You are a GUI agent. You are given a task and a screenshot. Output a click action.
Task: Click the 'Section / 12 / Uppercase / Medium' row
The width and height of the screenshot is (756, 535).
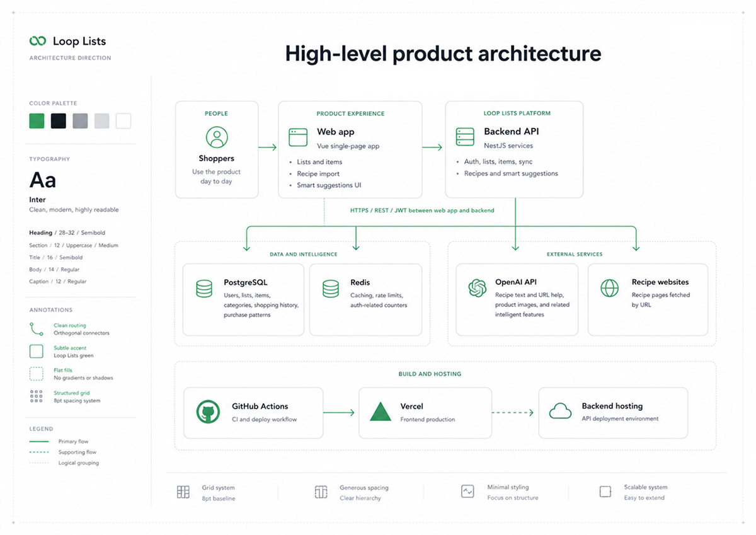click(74, 246)
